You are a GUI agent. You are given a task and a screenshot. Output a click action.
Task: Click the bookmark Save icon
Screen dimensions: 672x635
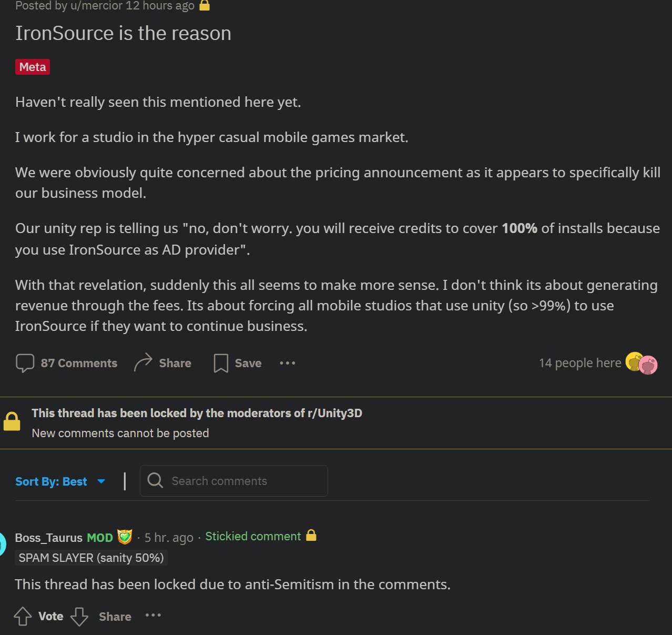pos(221,363)
